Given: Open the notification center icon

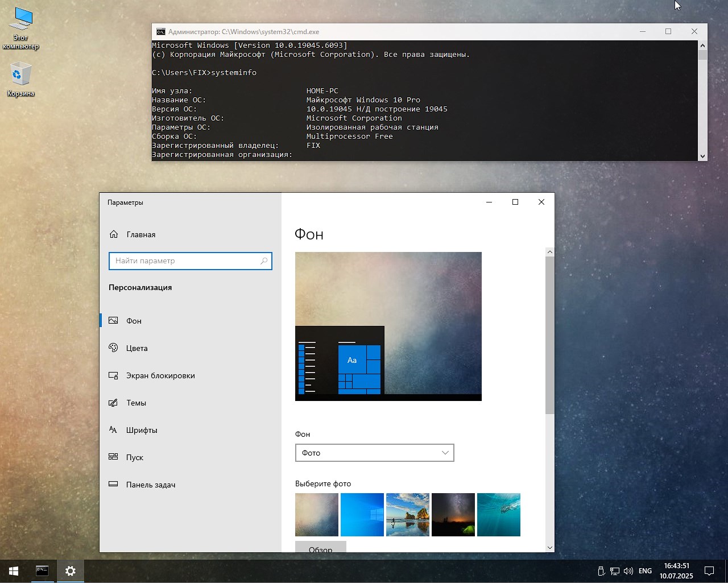Looking at the screenshot, I should [709, 571].
